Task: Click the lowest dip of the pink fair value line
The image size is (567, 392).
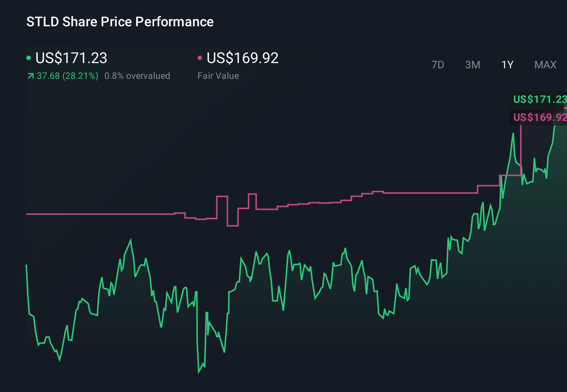Action: click(x=233, y=226)
